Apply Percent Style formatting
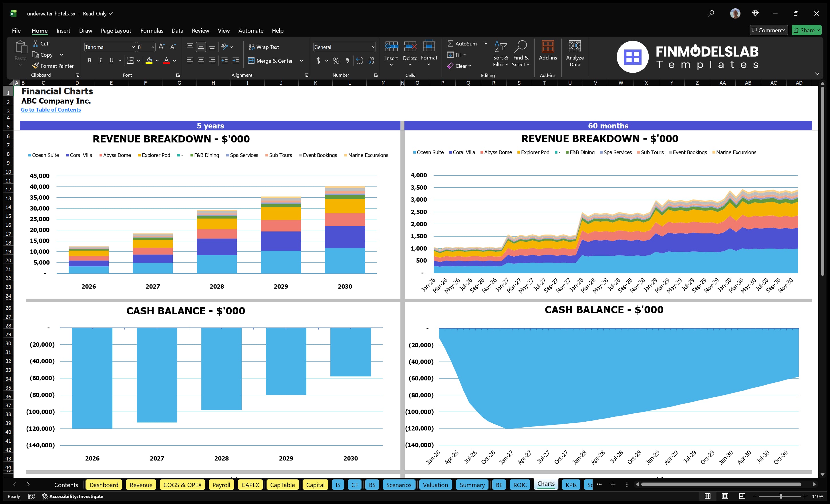The image size is (830, 504). click(x=336, y=61)
